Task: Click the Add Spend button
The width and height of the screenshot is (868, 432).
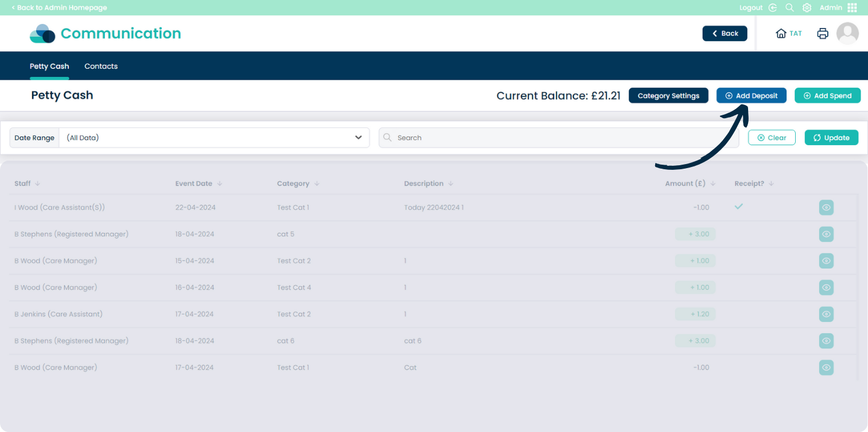Action: click(827, 96)
